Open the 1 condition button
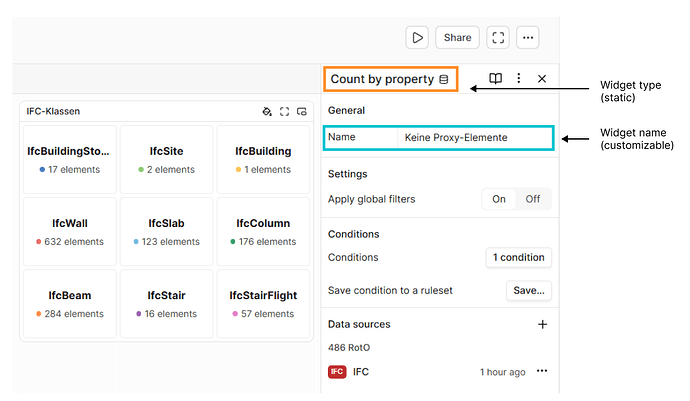 coord(518,258)
